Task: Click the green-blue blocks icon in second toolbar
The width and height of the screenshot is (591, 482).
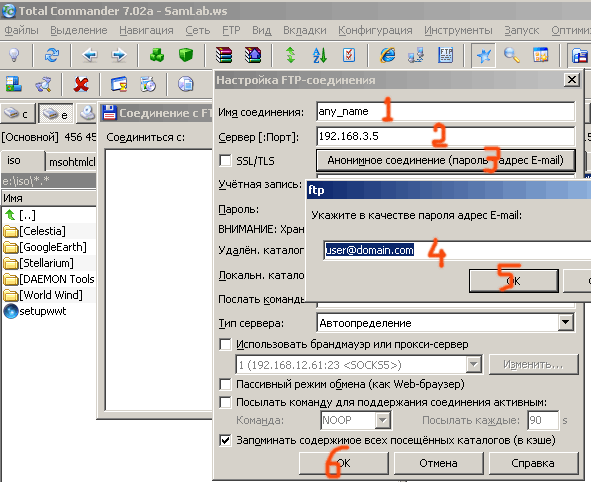Action: pyautogui.click(x=14, y=84)
